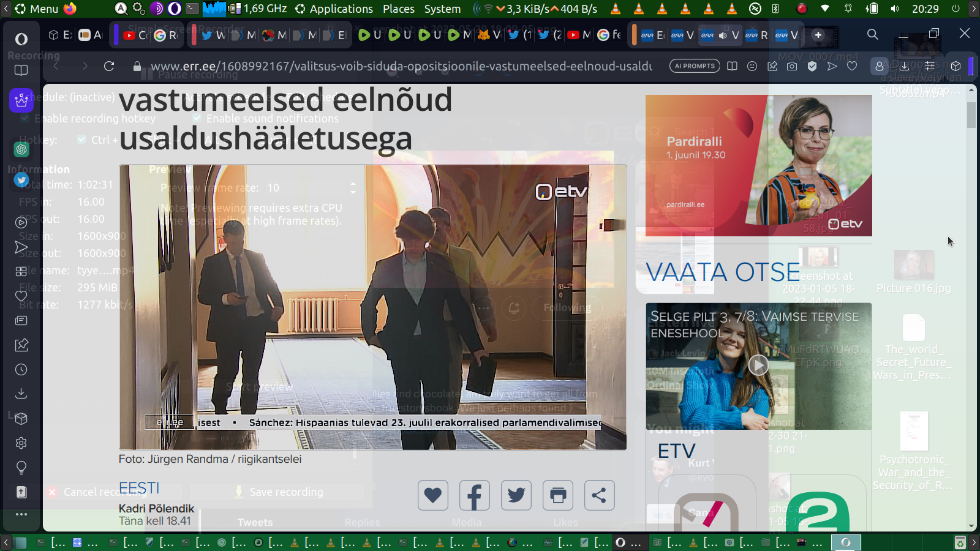Open the ETV channel heading link
This screenshot has width=980, height=551.
click(x=676, y=451)
